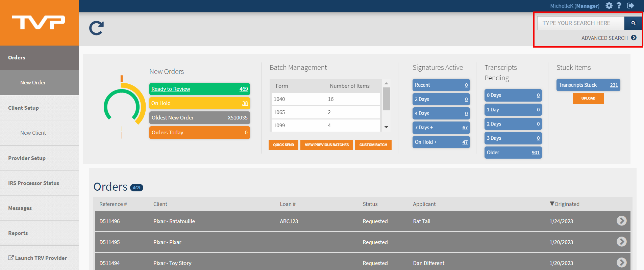Click reference D511496 cell
The height and width of the screenshot is (270, 644).
pos(109,221)
